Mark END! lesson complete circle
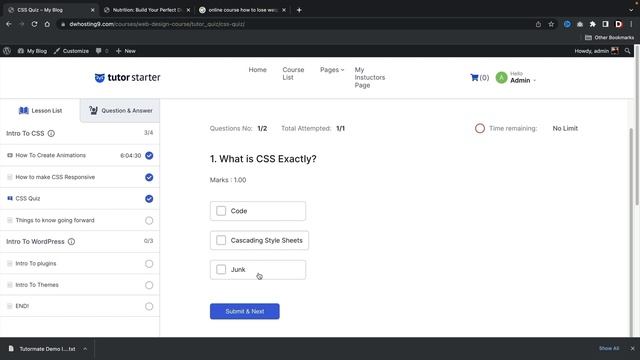 (149, 306)
